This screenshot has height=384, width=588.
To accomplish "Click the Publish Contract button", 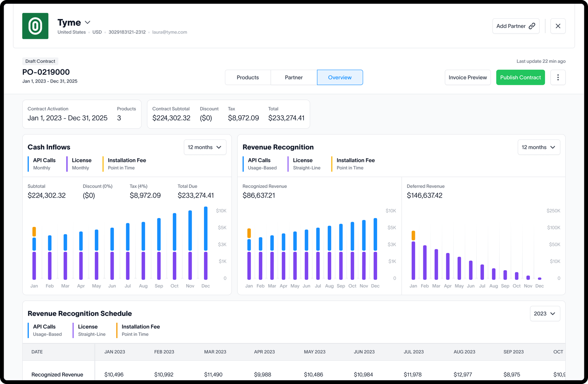I will pos(520,77).
